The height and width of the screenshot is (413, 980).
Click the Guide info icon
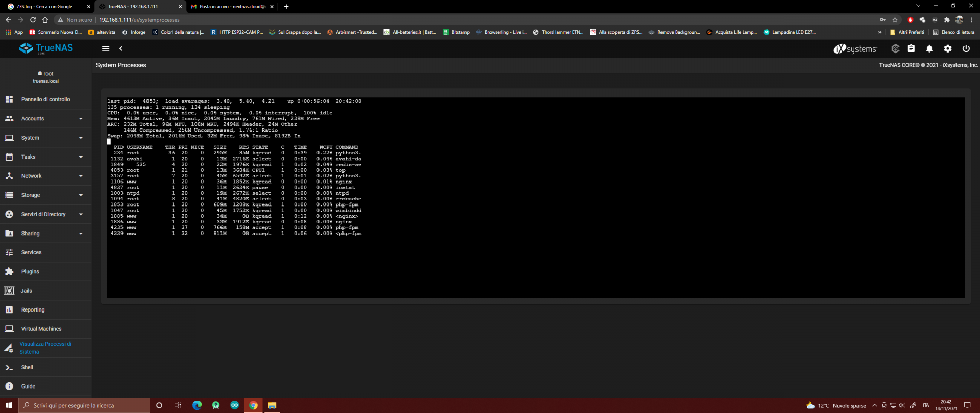tap(9, 386)
